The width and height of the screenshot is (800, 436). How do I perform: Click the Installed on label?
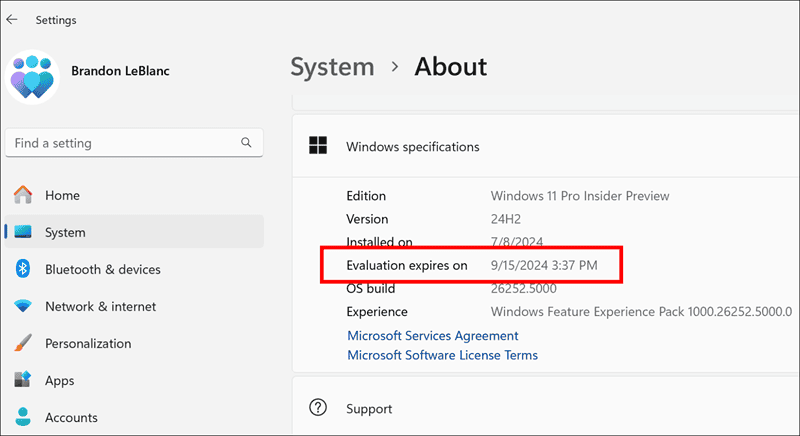379,242
